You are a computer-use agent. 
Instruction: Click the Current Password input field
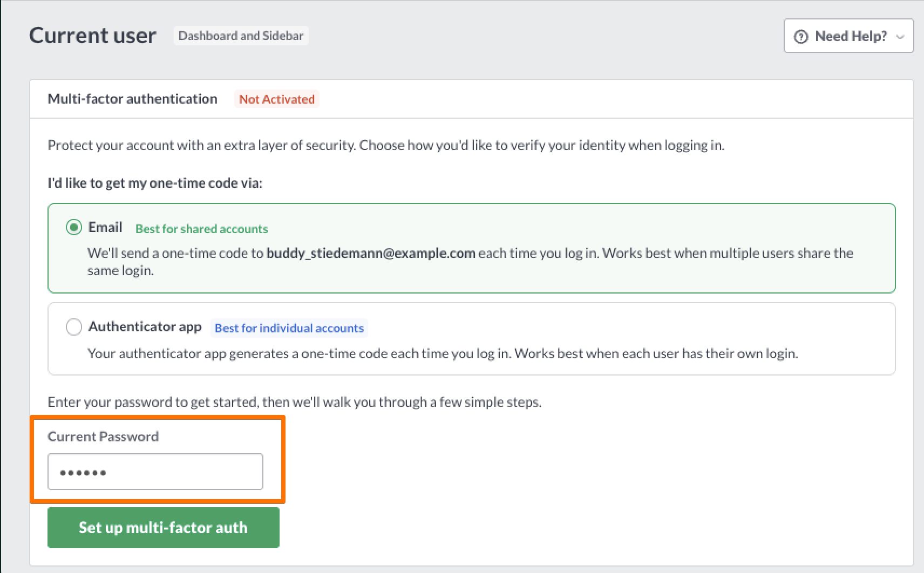tap(155, 472)
